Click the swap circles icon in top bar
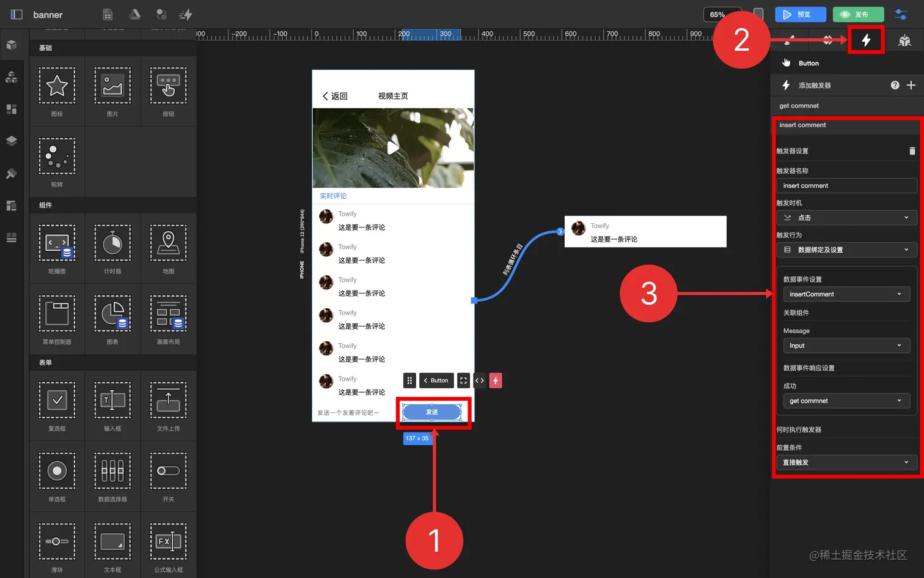924x578 pixels. (x=161, y=15)
